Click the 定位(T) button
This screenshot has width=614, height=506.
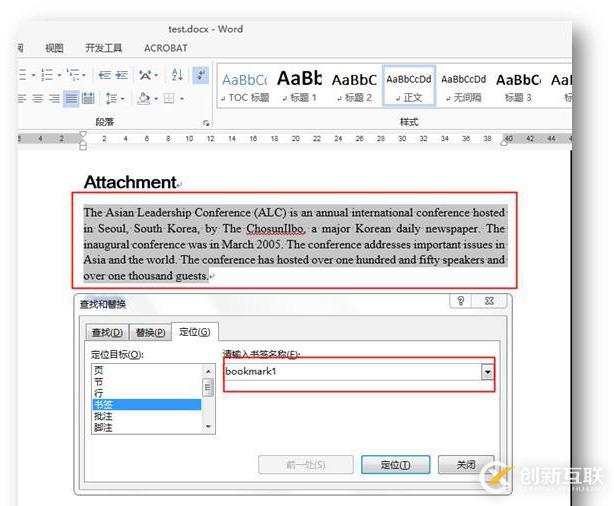pos(395,465)
